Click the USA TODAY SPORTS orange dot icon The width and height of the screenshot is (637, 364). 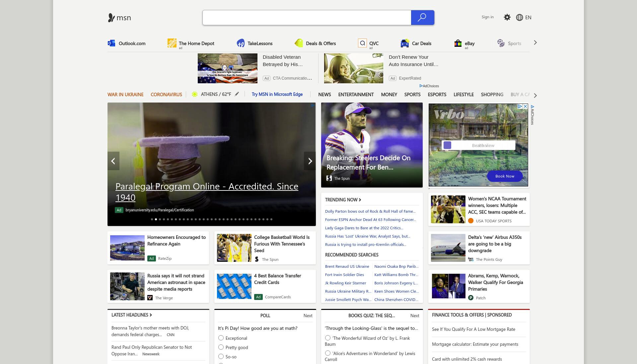click(471, 221)
